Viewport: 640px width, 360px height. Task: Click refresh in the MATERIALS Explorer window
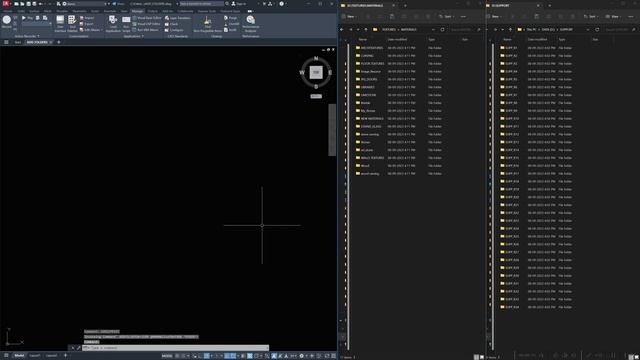(442, 29)
